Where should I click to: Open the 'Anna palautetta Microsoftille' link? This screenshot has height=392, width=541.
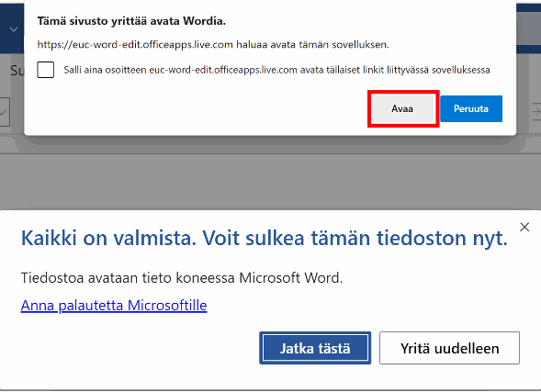click(114, 306)
